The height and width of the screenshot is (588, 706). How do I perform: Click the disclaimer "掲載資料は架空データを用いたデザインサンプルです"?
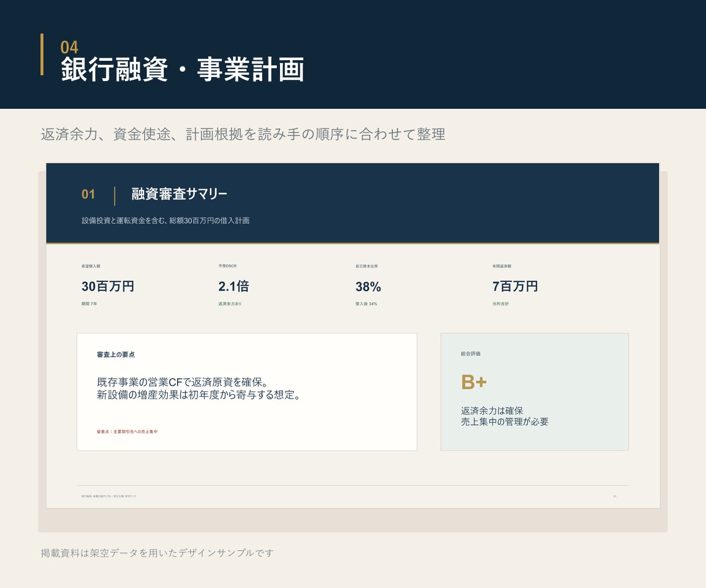(157, 553)
